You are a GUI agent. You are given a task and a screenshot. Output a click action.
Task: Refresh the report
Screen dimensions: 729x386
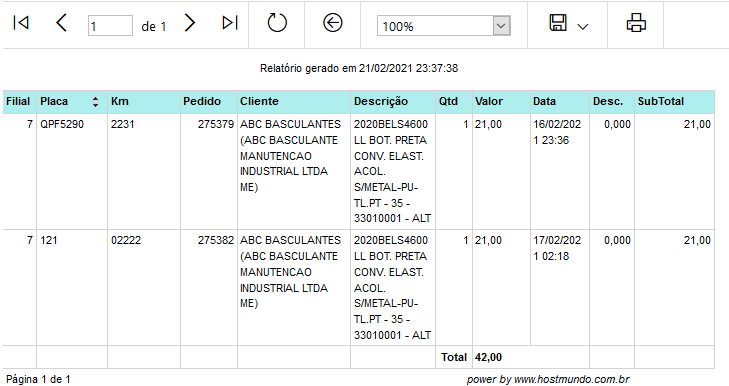coord(277,23)
